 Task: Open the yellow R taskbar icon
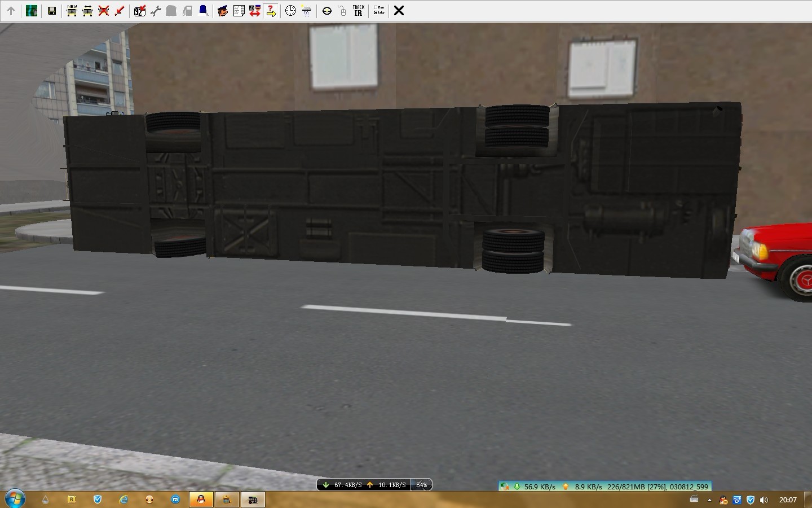[72, 500]
